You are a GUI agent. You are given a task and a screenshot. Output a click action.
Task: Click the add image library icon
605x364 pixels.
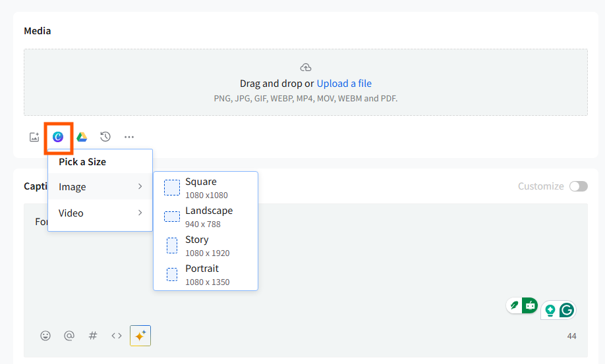34,137
